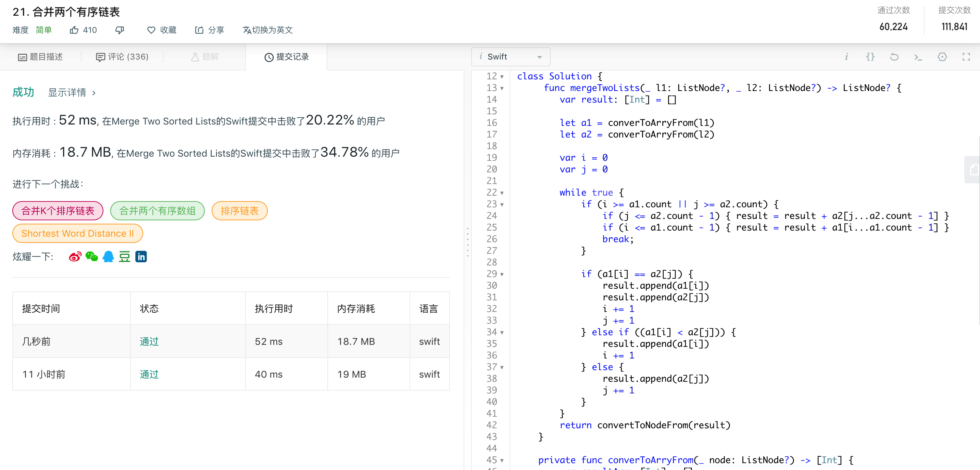Collapse code fold arrow at line 45
The width and height of the screenshot is (980, 470).
[502, 460]
